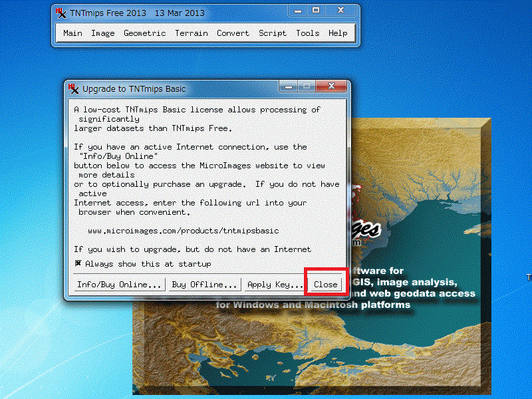Open the Geometric menu

coord(144,33)
